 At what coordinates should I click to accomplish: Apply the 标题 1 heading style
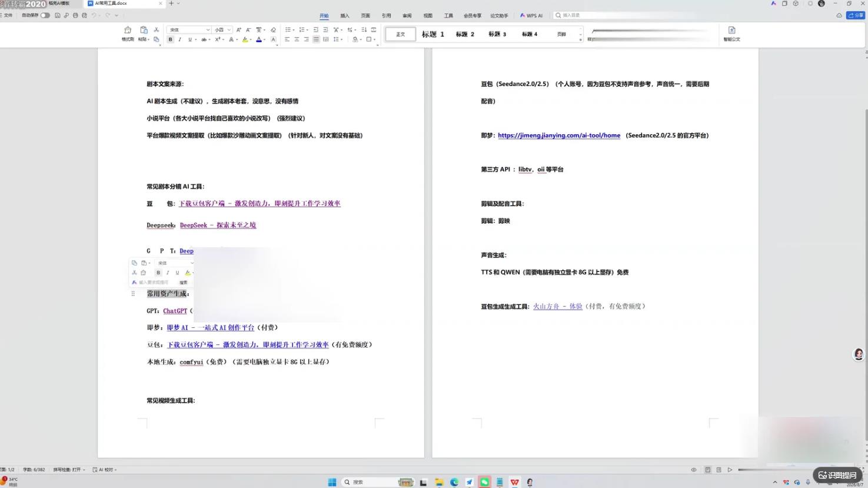pyautogui.click(x=433, y=34)
